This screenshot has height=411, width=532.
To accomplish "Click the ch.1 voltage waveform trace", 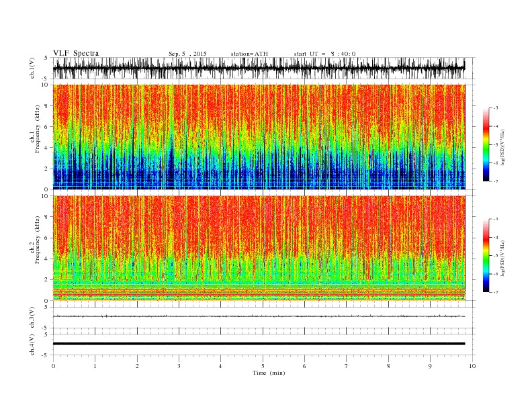I will click(259, 68).
